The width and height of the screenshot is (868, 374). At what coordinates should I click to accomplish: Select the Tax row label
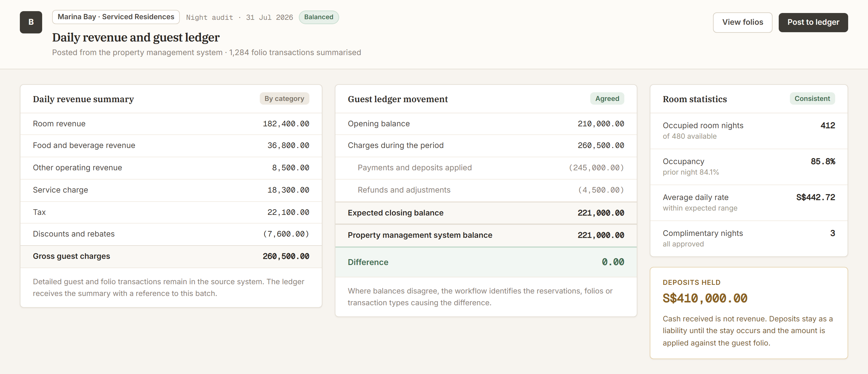39,212
